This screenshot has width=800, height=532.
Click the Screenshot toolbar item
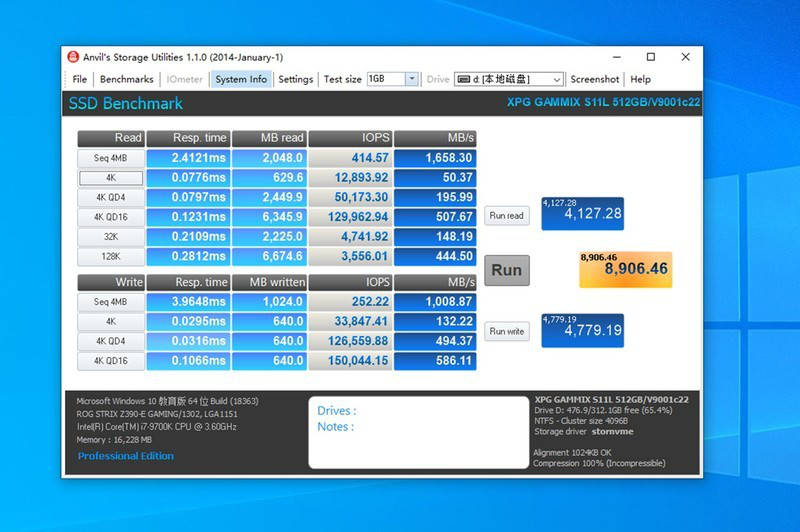coord(594,79)
